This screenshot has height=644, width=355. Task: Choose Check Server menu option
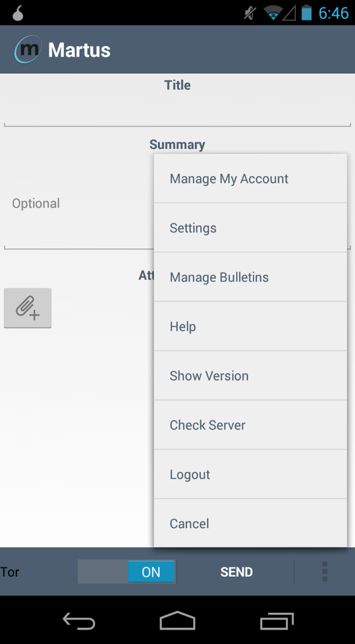click(250, 424)
